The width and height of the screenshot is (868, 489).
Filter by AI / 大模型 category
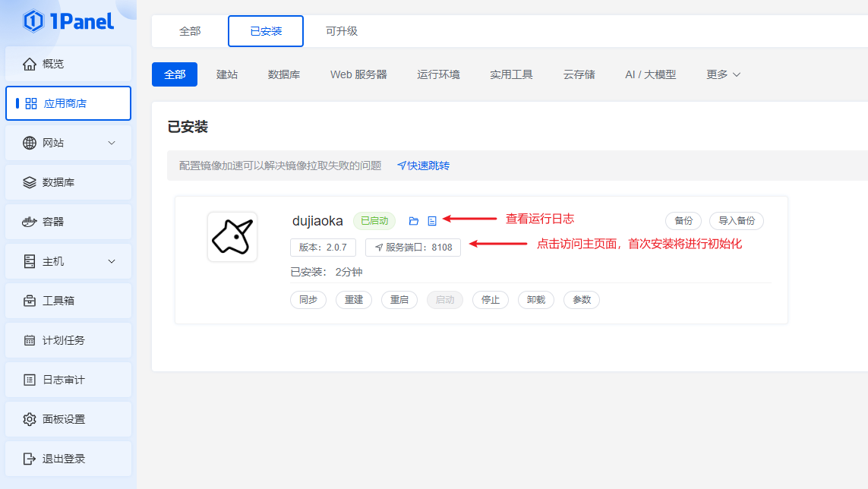[650, 74]
